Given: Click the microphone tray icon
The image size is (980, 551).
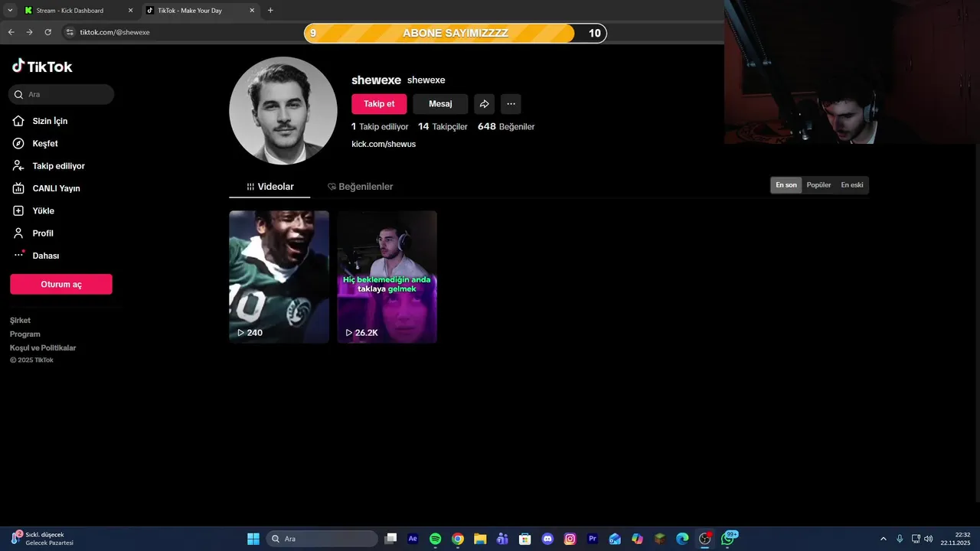Looking at the screenshot, I should [x=900, y=539].
